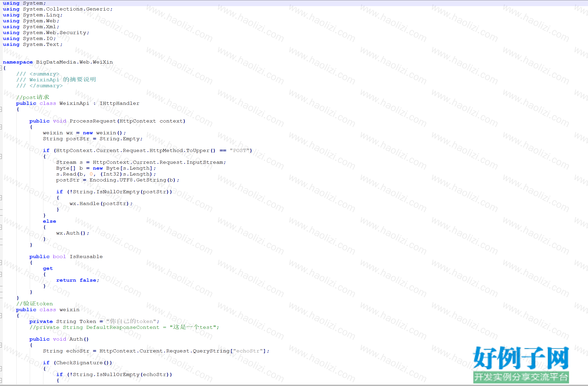588x386 pixels.
Task: Click 'using System.Collections.Generic;' line
Action: point(58,9)
